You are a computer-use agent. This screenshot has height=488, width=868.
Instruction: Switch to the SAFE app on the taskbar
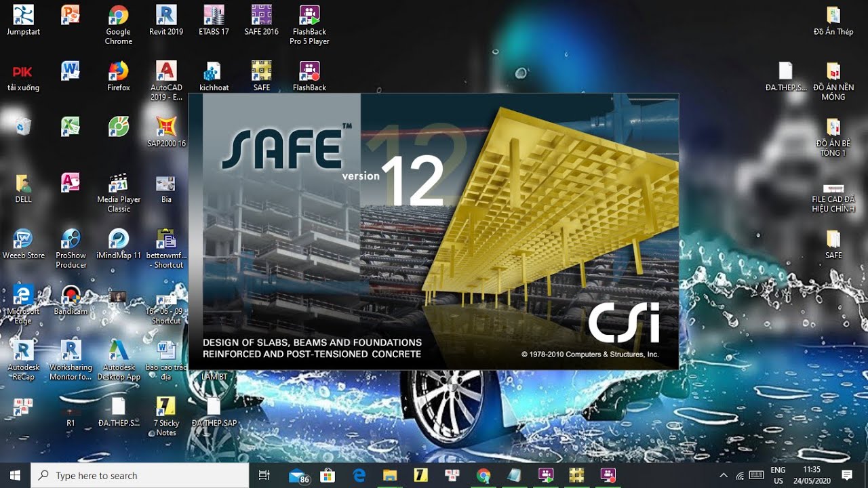click(x=576, y=475)
